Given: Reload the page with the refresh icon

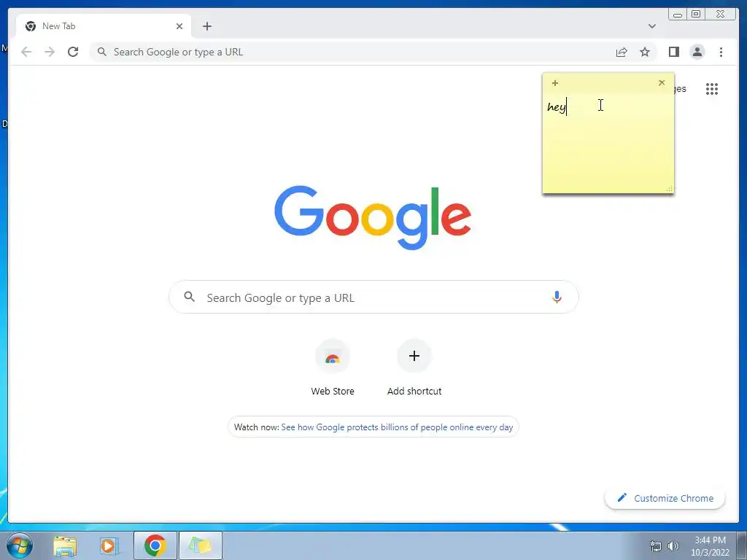Looking at the screenshot, I should click(73, 52).
